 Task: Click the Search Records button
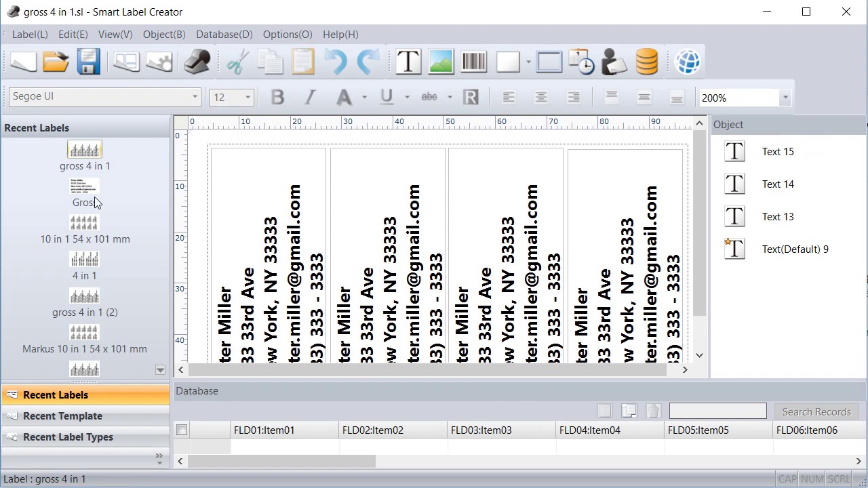point(816,411)
